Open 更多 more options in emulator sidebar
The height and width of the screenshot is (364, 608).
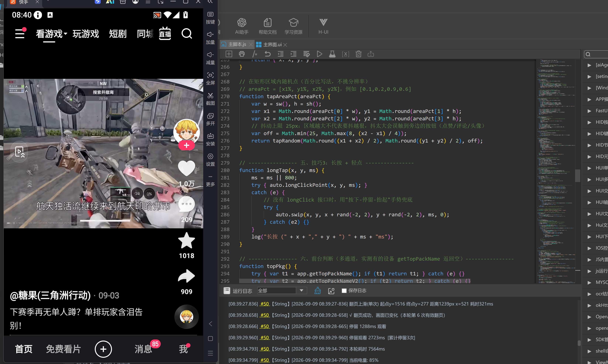click(x=210, y=181)
